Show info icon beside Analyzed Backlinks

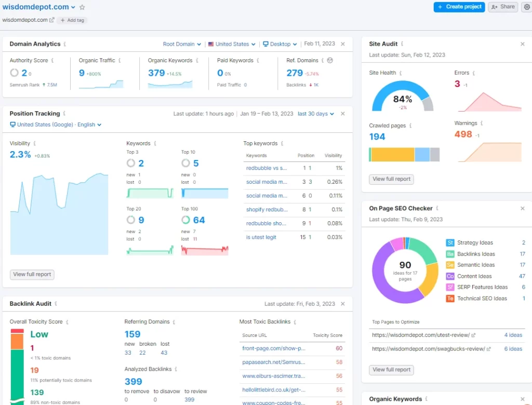click(176, 369)
